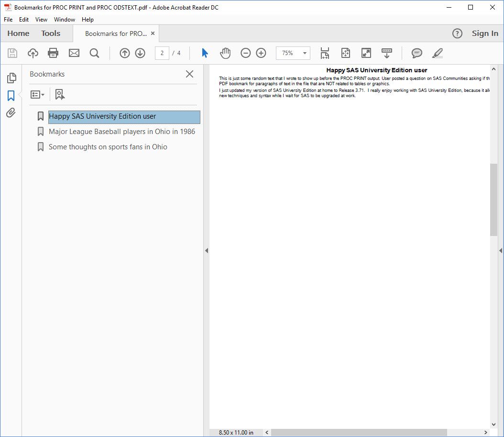Screen dimensions: 504x437
Task: Close the Bookmarks panel
Action: (189, 74)
